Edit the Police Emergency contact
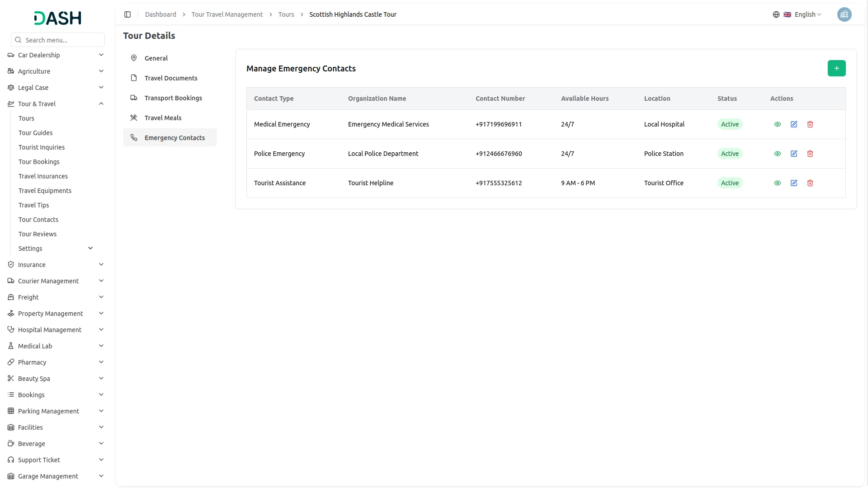 [x=794, y=154]
